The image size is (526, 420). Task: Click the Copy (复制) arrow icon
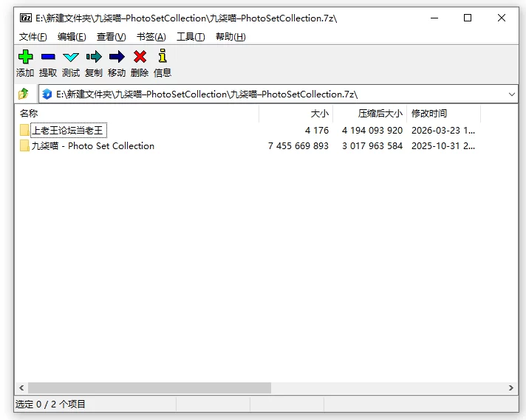coord(94,57)
